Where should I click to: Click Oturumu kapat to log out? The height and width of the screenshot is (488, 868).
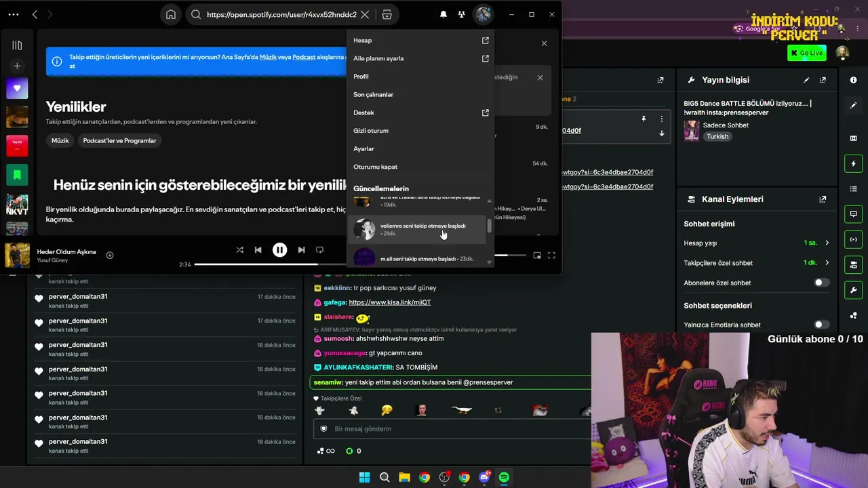[420, 167]
